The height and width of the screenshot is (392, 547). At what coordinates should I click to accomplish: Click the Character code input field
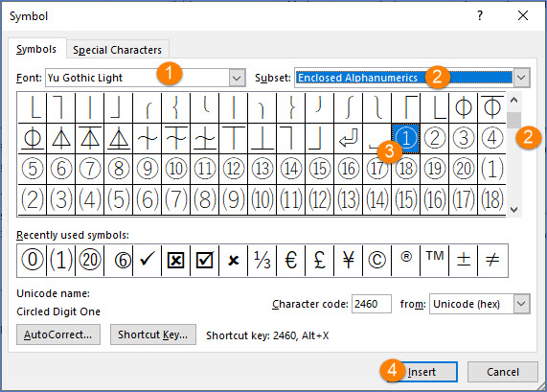click(371, 304)
